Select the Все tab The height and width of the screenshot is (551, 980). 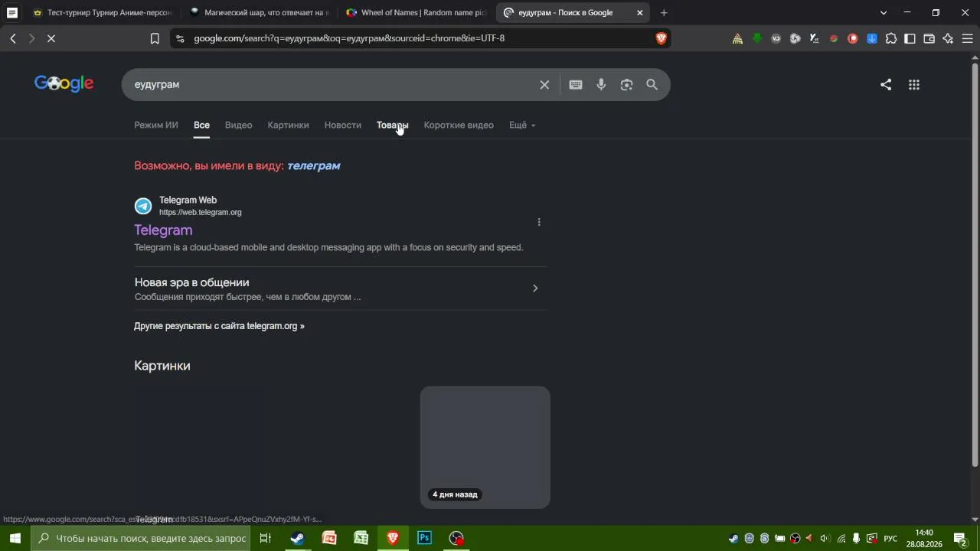click(201, 125)
